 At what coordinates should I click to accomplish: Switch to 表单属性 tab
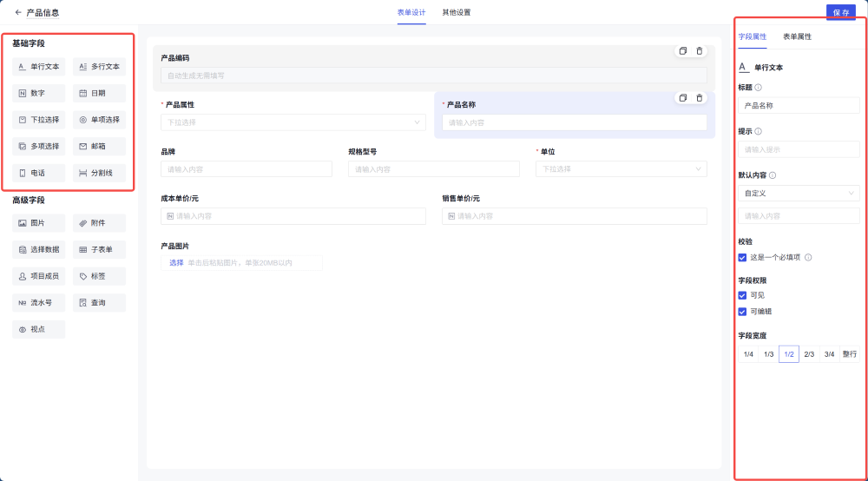797,37
